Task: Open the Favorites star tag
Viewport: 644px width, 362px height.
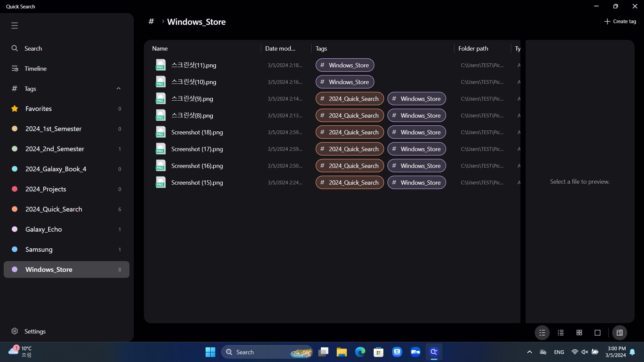Action: [66, 109]
